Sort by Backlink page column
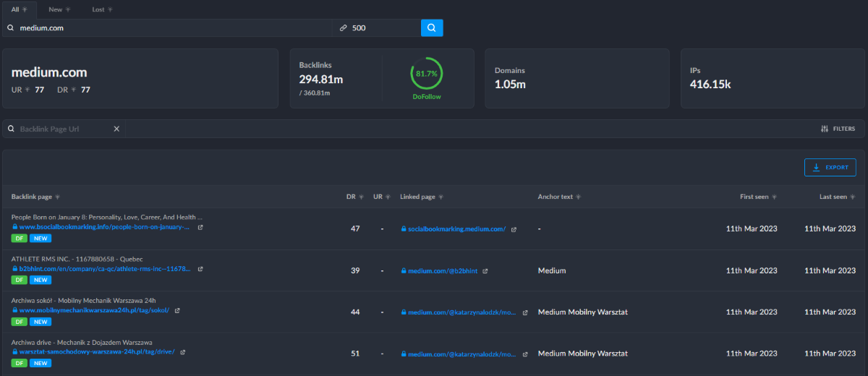 point(35,197)
